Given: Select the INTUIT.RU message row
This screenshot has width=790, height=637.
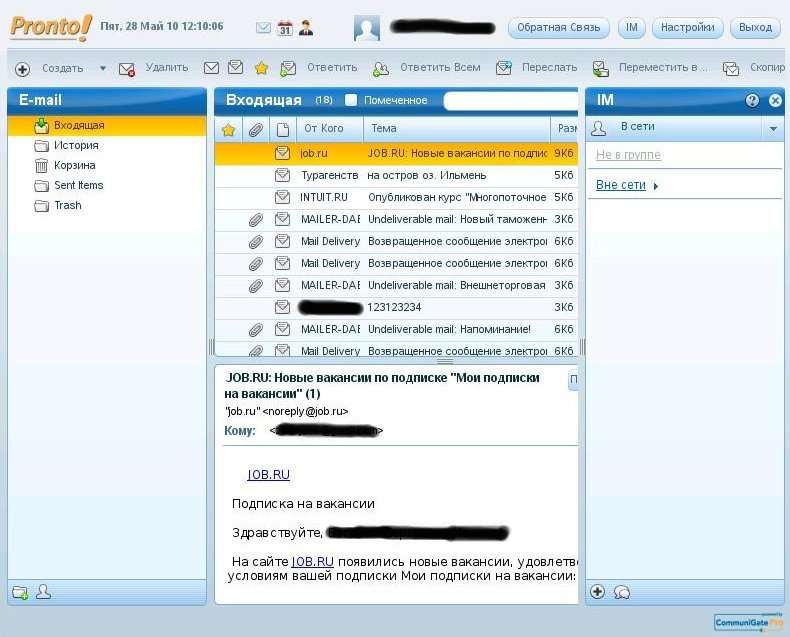Looking at the screenshot, I should pyautogui.click(x=397, y=198).
